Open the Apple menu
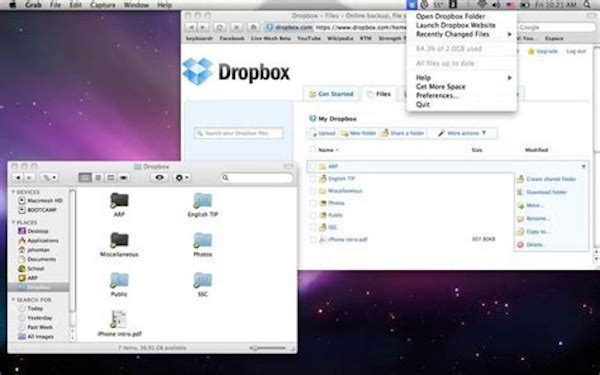Viewport: 600px width, 375px height. coord(12,5)
